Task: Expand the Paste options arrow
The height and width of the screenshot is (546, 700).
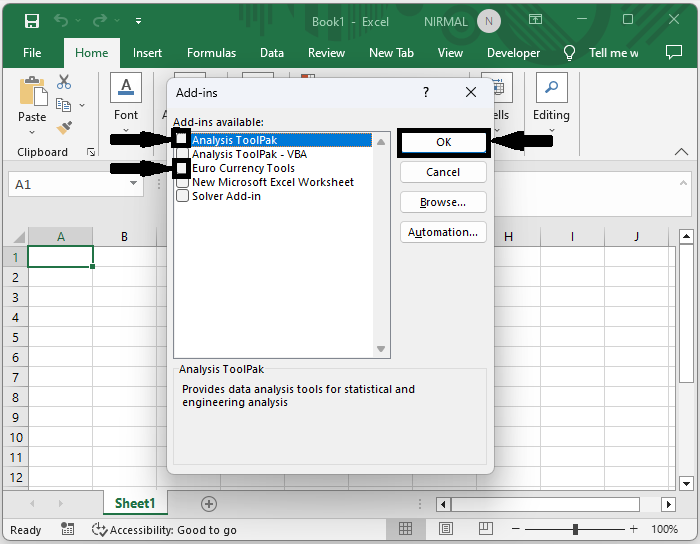Action: (x=32, y=132)
